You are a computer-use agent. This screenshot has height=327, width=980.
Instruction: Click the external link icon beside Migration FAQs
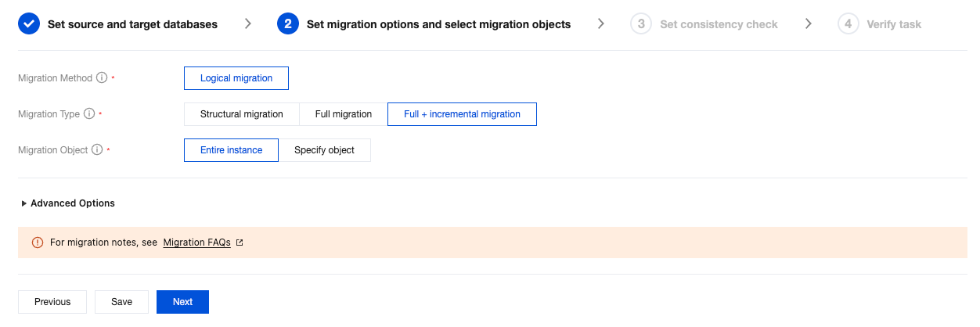(x=240, y=243)
